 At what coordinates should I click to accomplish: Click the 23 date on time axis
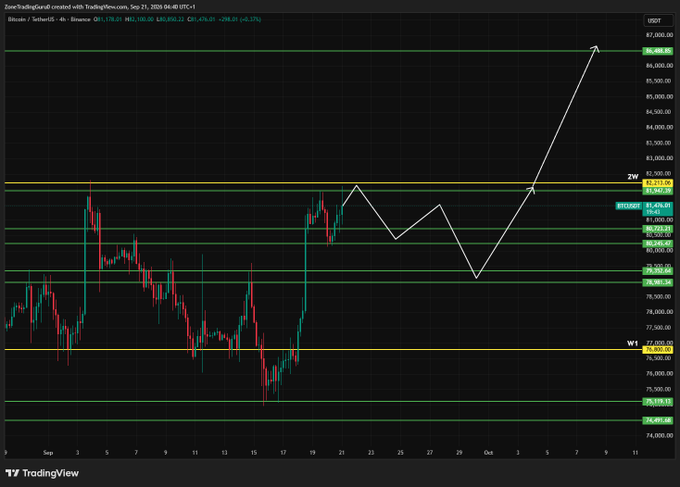click(371, 453)
